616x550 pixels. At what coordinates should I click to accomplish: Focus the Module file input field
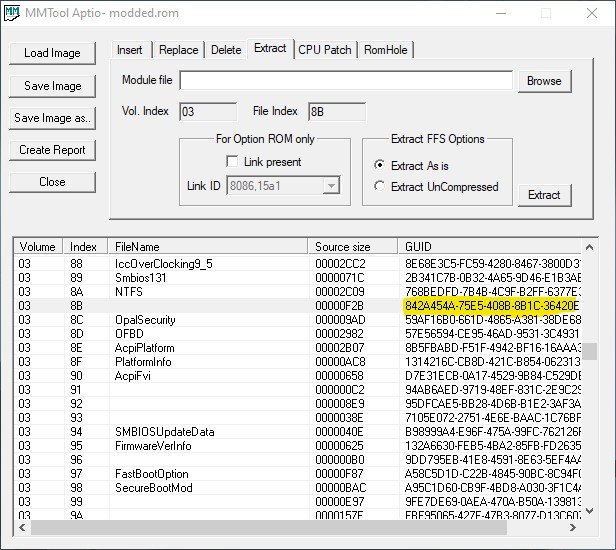[x=346, y=81]
